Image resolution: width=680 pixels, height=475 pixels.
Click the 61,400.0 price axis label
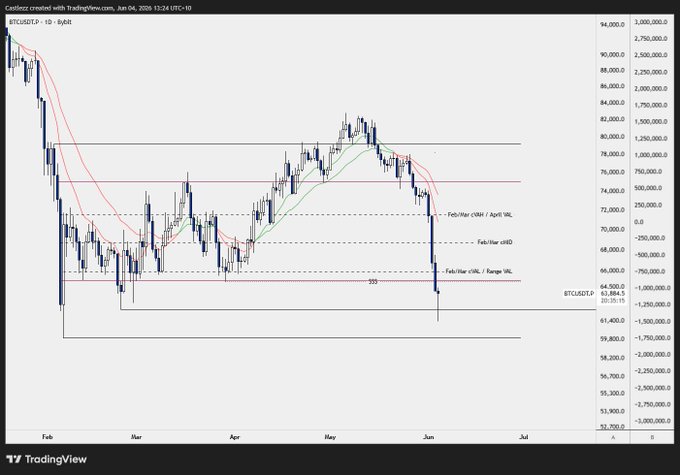coord(612,321)
